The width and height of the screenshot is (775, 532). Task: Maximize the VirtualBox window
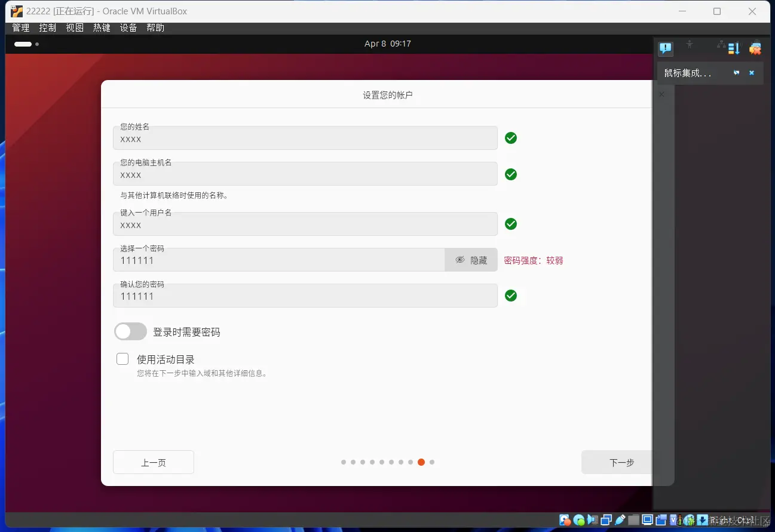(717, 11)
